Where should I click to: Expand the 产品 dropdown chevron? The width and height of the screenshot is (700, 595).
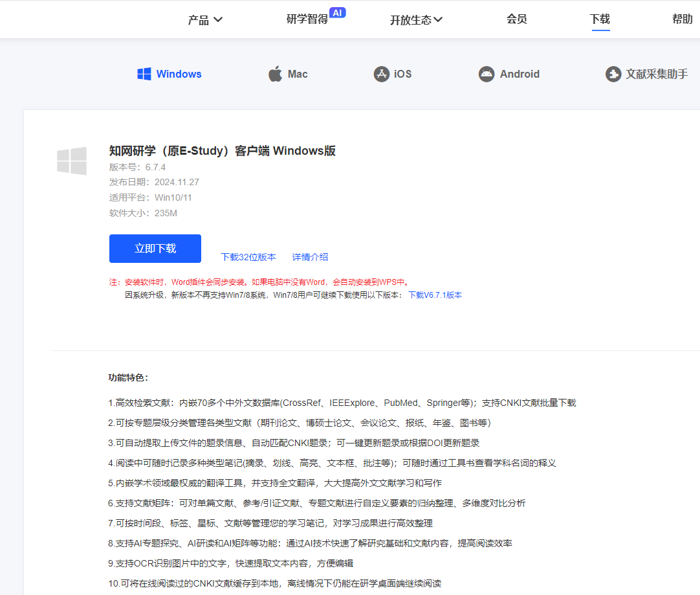point(218,19)
